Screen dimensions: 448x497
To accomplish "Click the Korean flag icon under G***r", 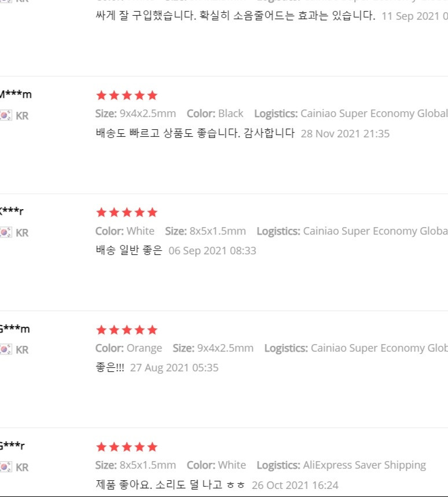I will click(6, 466).
